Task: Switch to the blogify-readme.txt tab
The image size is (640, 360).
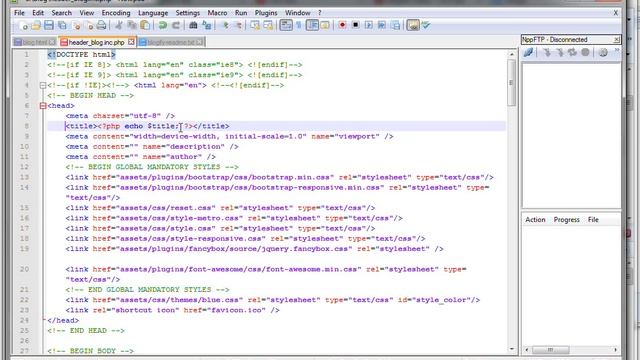Action: click(x=171, y=42)
